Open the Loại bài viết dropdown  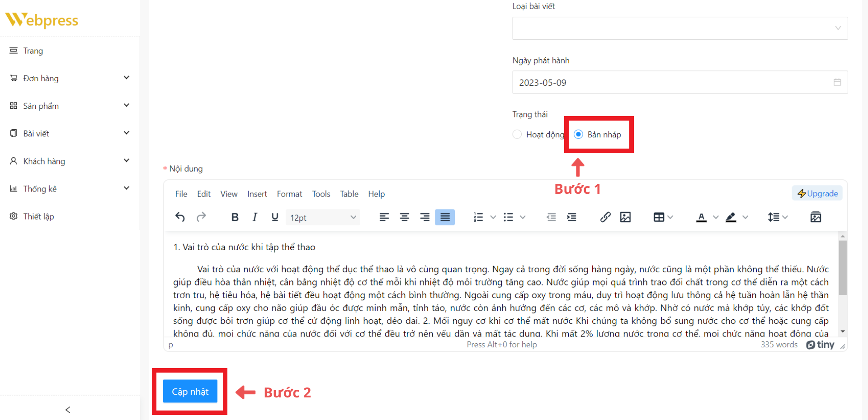pyautogui.click(x=679, y=28)
